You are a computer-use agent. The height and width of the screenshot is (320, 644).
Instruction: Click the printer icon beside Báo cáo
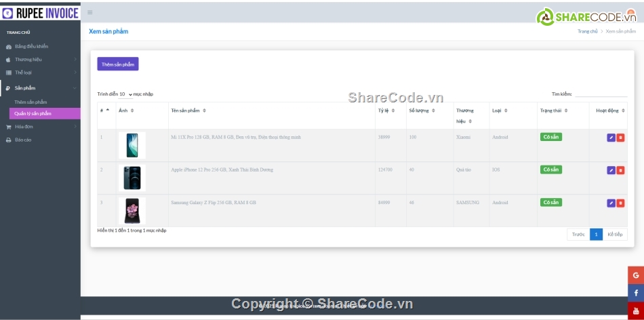pos(9,140)
